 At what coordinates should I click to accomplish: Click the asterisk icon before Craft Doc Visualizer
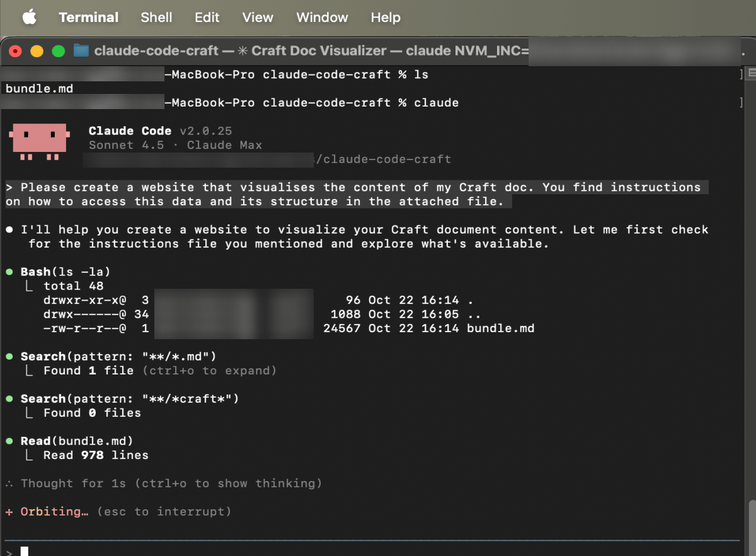(x=243, y=50)
